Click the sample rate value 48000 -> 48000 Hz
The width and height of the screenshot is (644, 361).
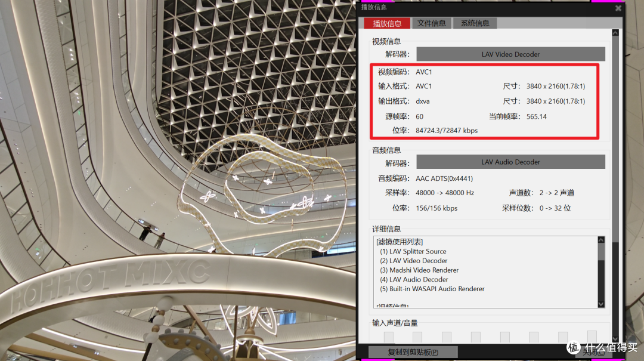click(445, 193)
